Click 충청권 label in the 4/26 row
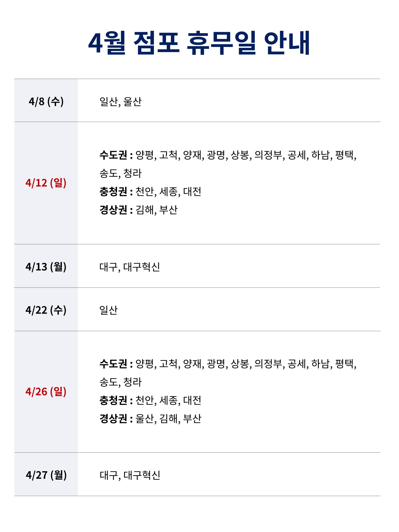Image resolution: width=399 pixels, height=532 pixels. (x=113, y=400)
